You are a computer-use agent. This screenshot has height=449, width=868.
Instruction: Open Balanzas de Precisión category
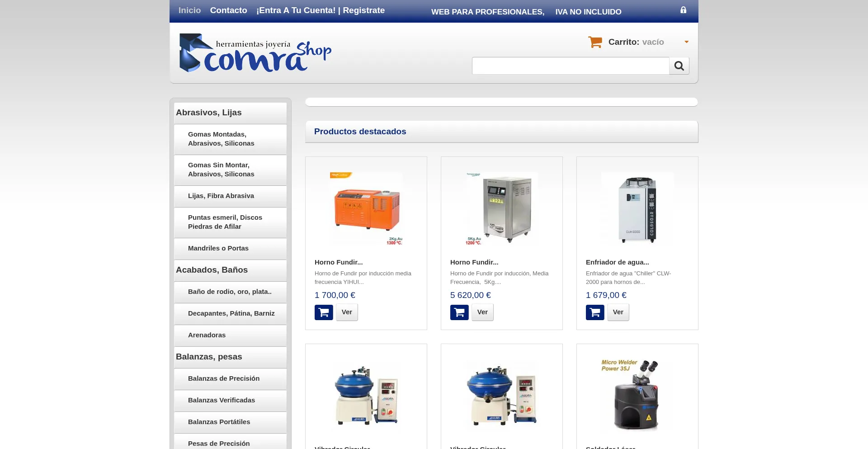(231, 378)
